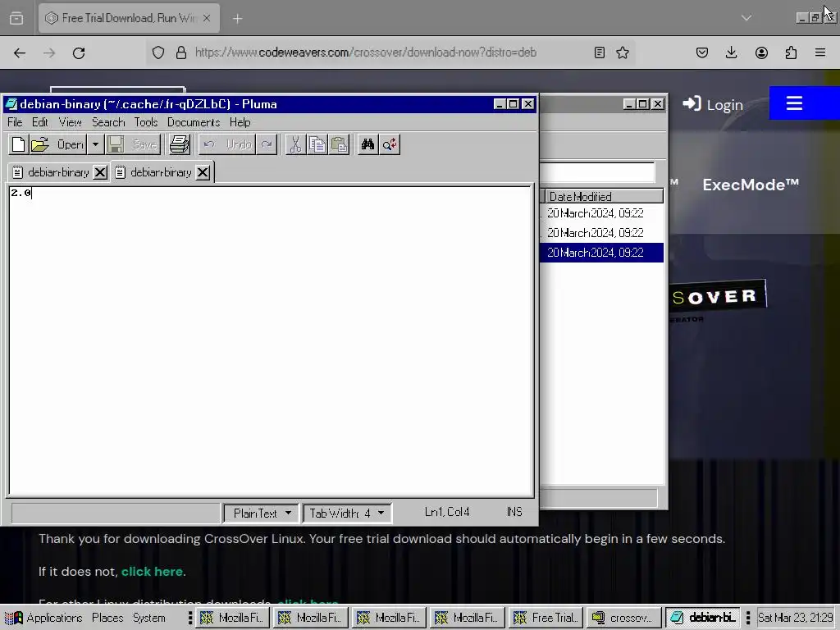Switch to the crossov... taskbar window

click(x=623, y=618)
